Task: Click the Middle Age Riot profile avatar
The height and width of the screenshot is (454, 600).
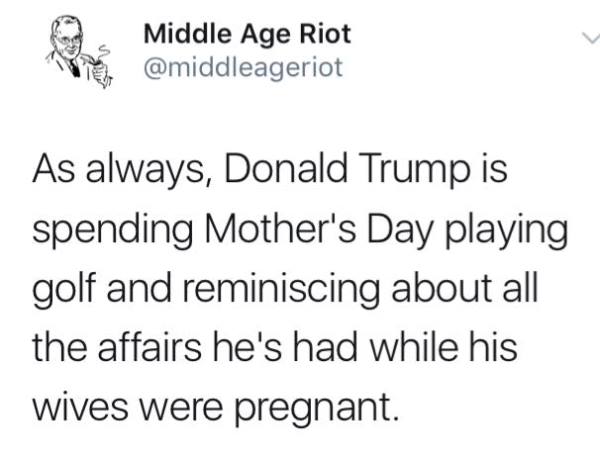Action: click(x=79, y=52)
